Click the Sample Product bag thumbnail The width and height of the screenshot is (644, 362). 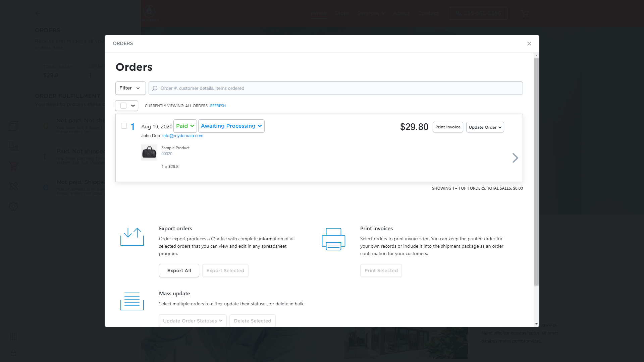[x=149, y=153]
